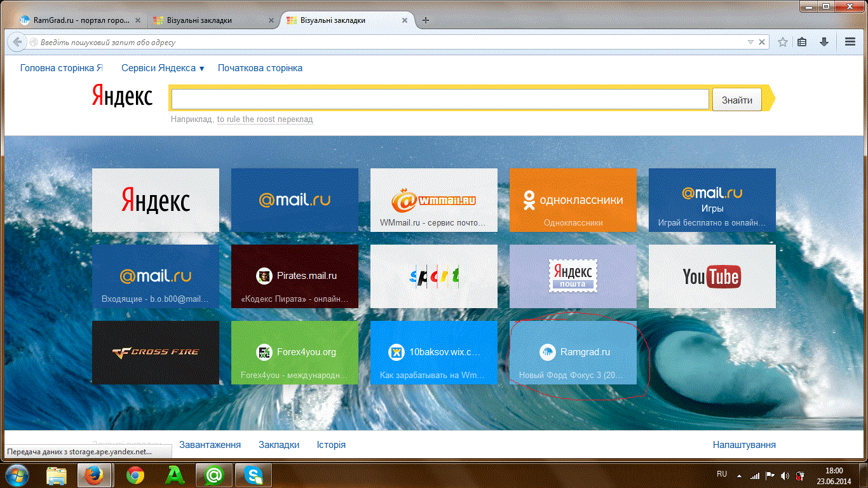Screen dimensions: 868x488
Task: Open the downloads arrow icon in the toolbar
Action: point(824,42)
